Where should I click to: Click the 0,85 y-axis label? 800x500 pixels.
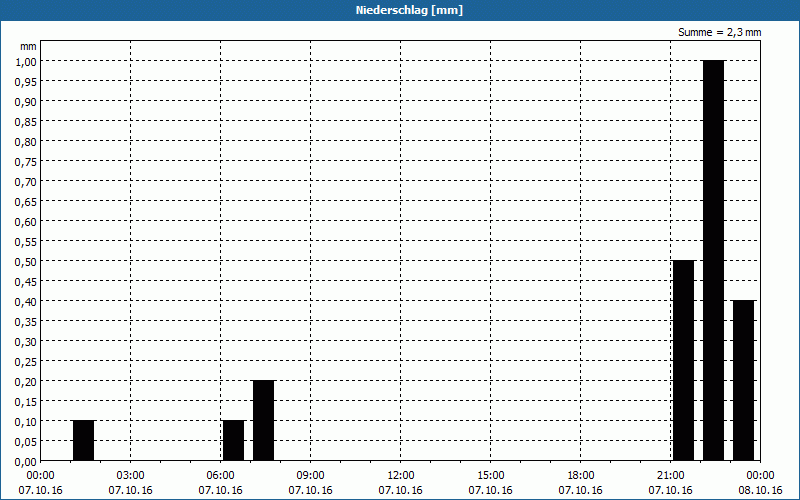(x=26, y=121)
